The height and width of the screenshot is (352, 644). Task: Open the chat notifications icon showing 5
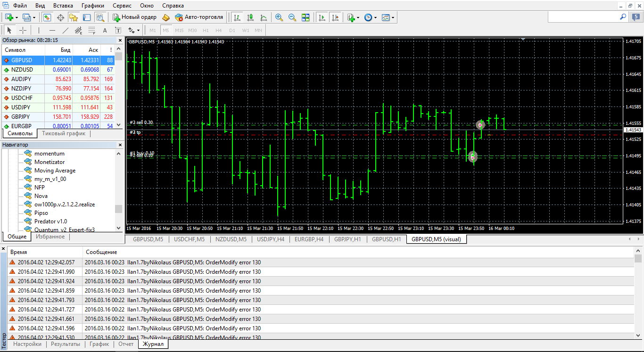(x=636, y=17)
